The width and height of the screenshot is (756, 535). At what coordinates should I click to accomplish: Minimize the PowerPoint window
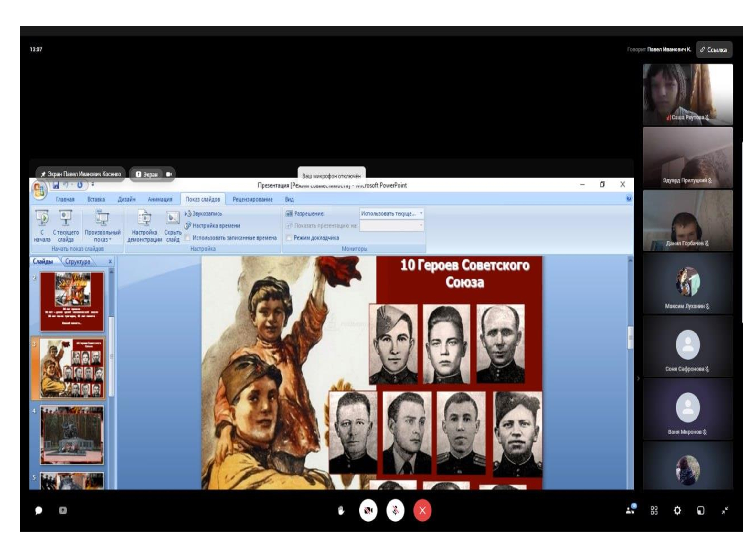coord(582,184)
